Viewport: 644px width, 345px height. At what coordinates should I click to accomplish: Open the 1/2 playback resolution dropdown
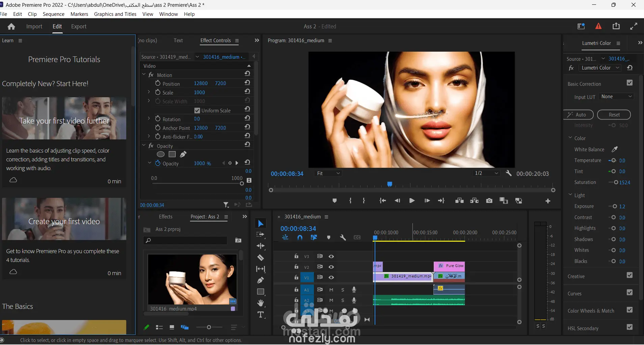(486, 173)
